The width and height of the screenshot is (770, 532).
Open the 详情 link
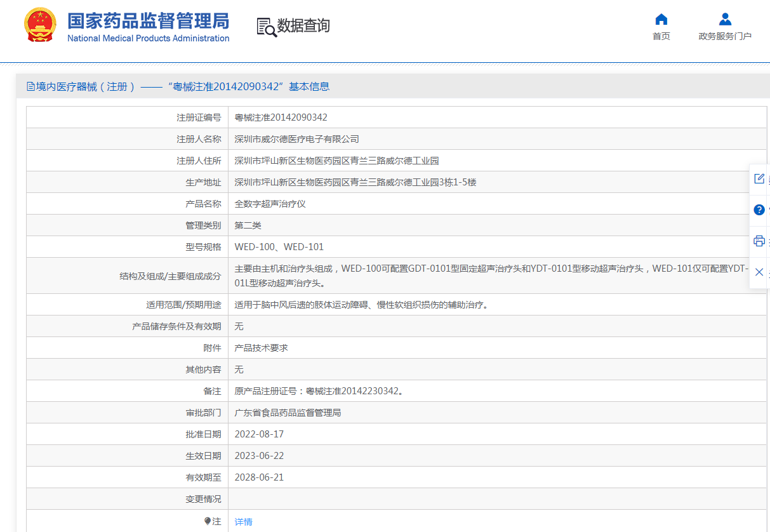click(x=244, y=522)
